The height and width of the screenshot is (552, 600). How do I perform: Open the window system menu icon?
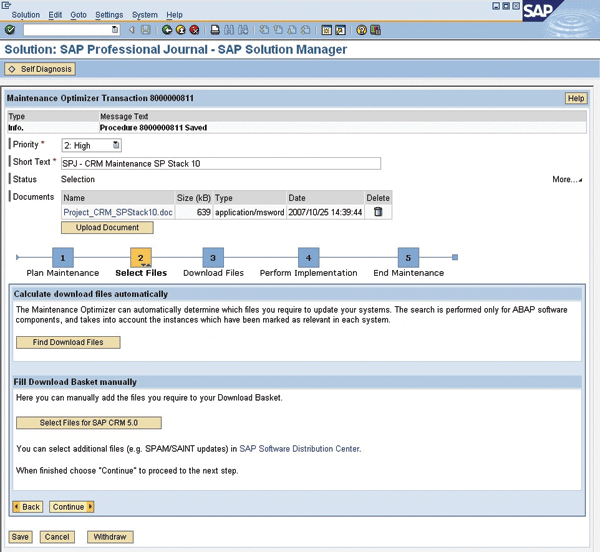(6, 5)
